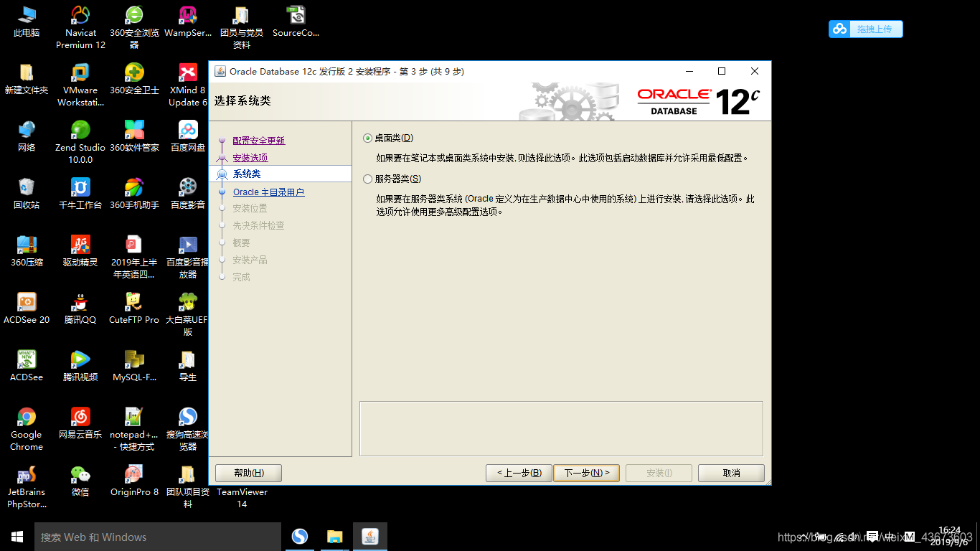Screen dimensions: 980x551
Task: Click the 下一步(N) next button
Action: tap(586, 473)
